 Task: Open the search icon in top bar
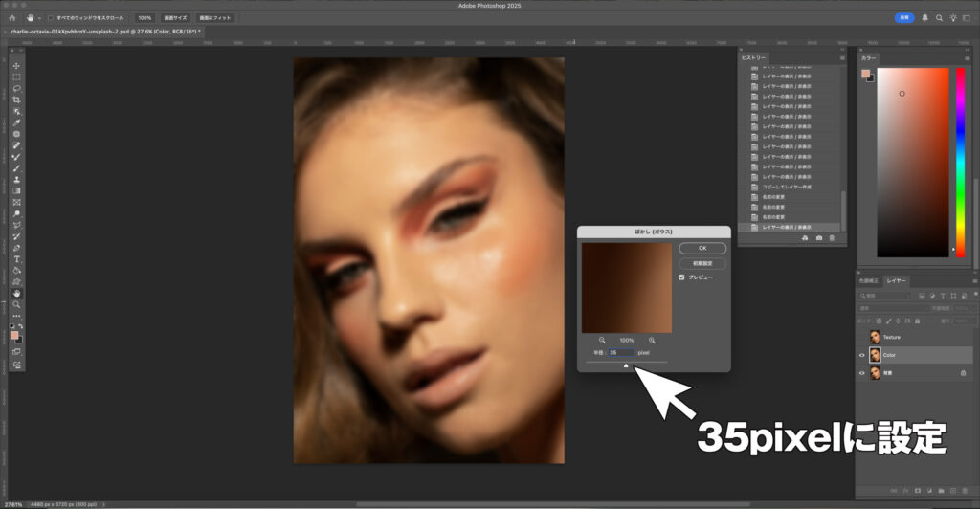tap(939, 18)
